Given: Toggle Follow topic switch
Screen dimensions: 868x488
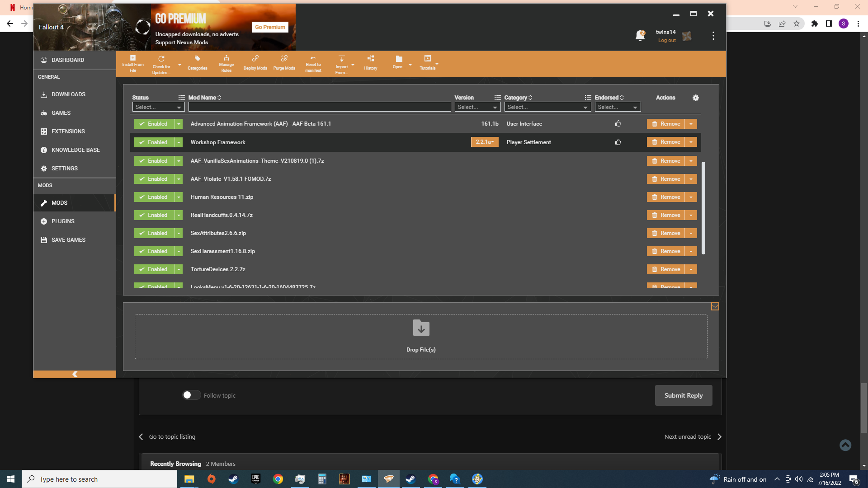Looking at the screenshot, I should (x=191, y=395).
